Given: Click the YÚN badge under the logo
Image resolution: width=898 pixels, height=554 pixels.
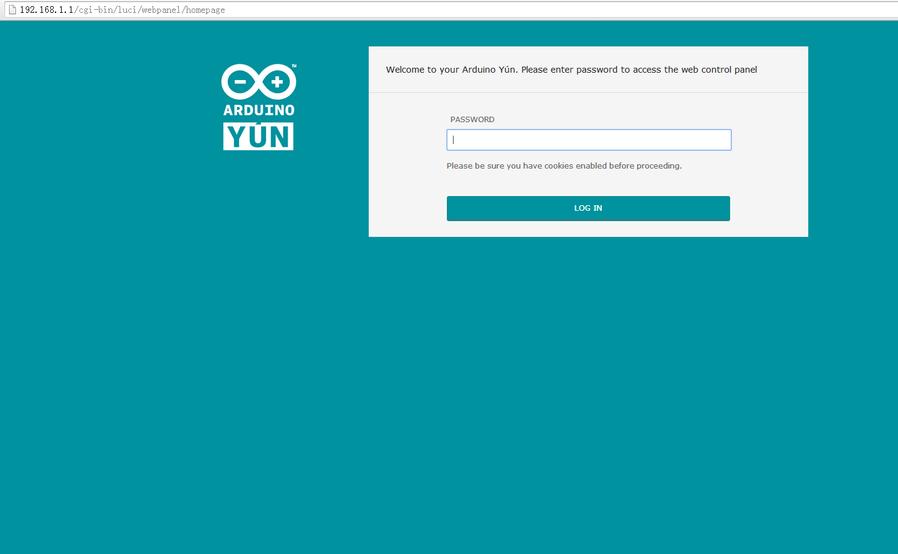Looking at the screenshot, I should [x=258, y=135].
